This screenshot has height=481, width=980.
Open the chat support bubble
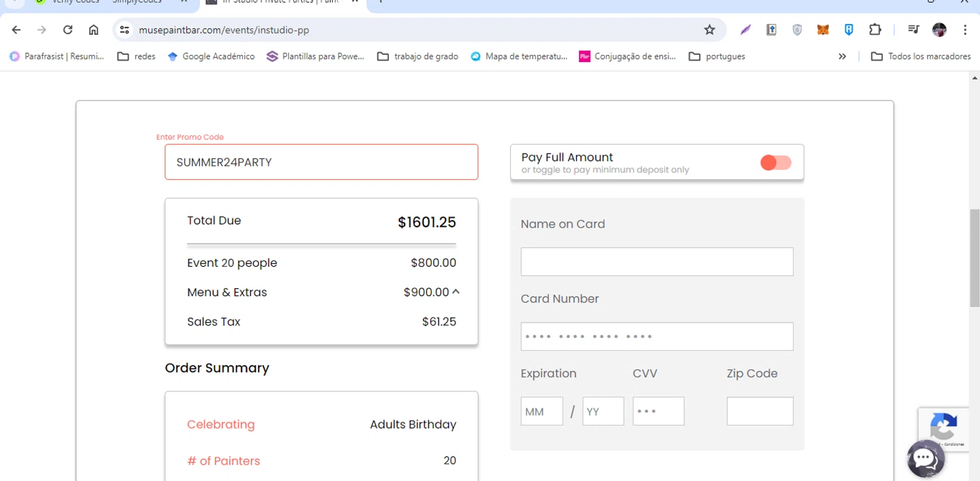(926, 458)
